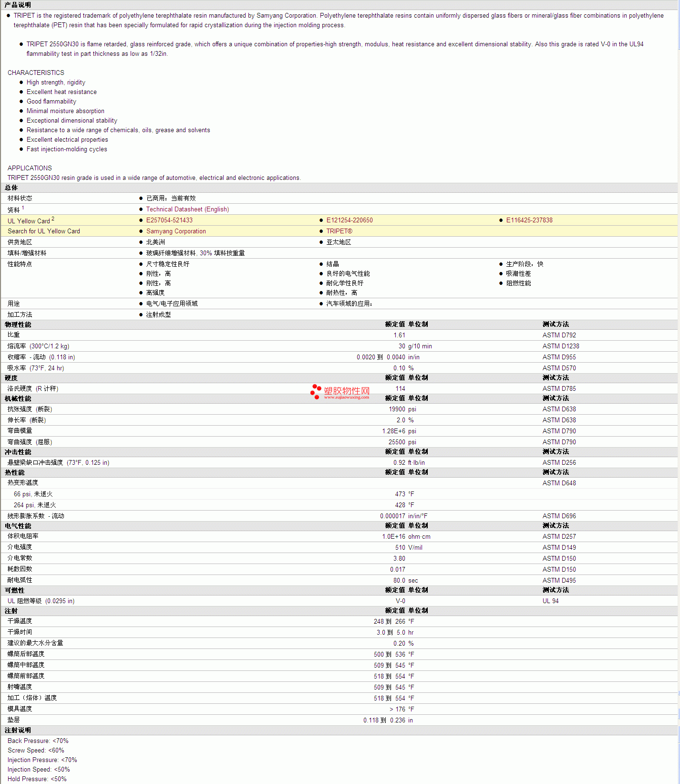Search UL Yellow Card for Samyang Corporation
Image resolution: width=680 pixels, height=784 pixels.
[176, 231]
